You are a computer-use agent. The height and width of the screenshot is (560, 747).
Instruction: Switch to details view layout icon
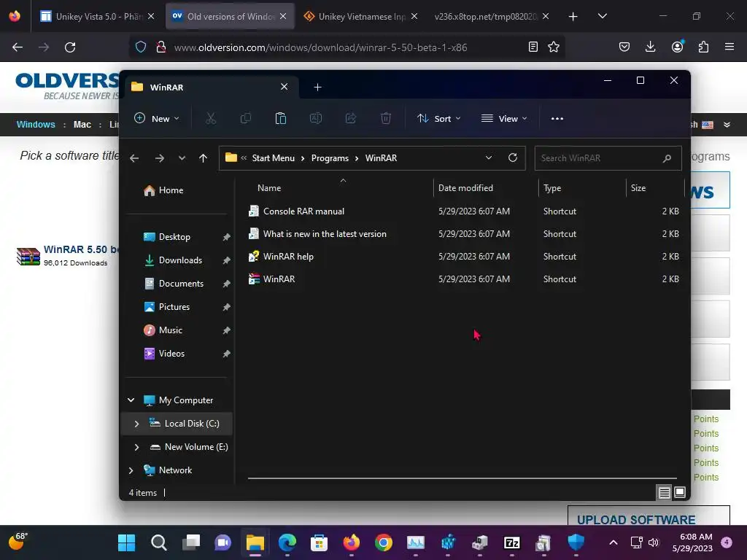664,492
